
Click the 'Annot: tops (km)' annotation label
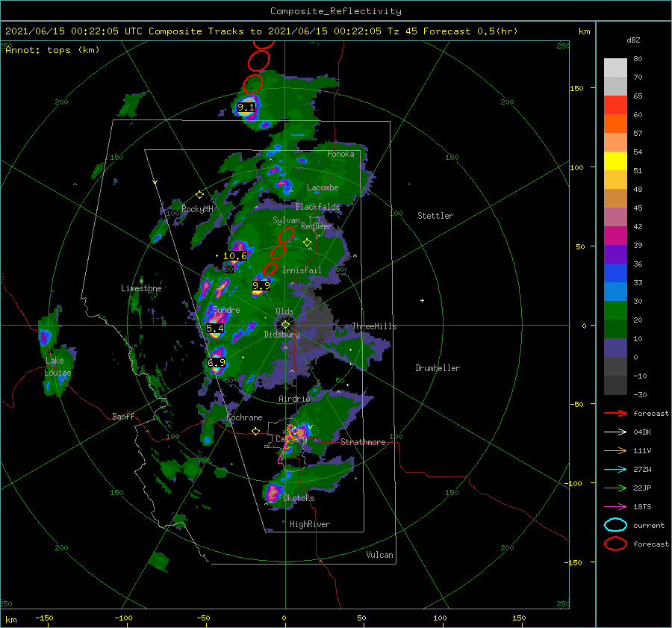point(52,50)
